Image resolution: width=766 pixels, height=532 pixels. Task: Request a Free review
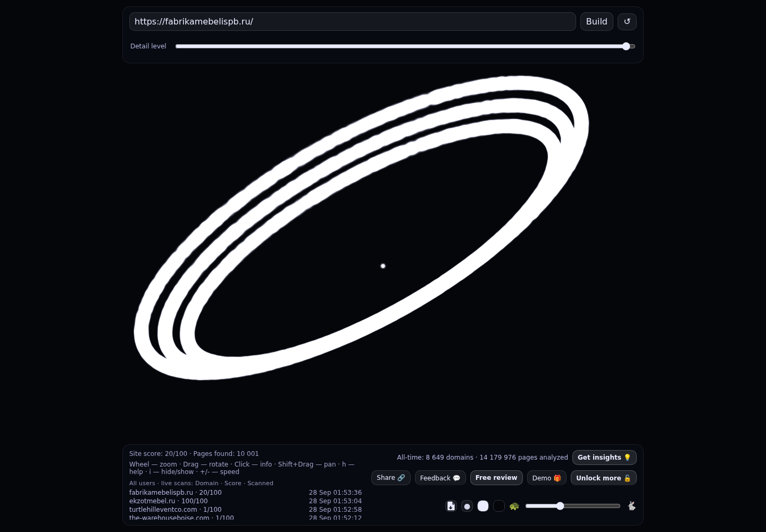pos(496,478)
